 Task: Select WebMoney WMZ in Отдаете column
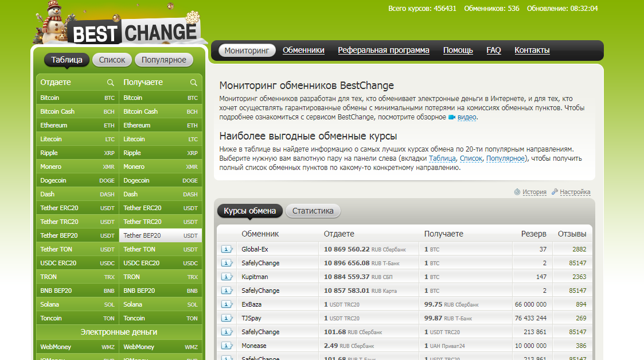point(77,347)
